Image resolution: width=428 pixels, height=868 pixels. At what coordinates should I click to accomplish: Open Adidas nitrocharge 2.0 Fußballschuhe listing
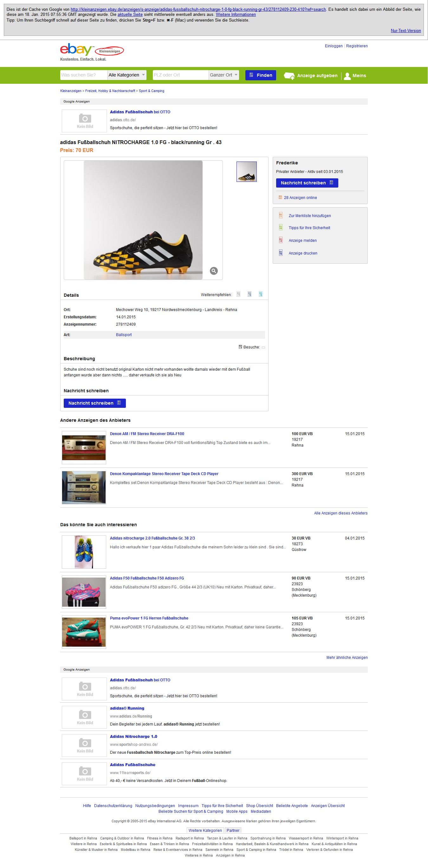[152, 538]
